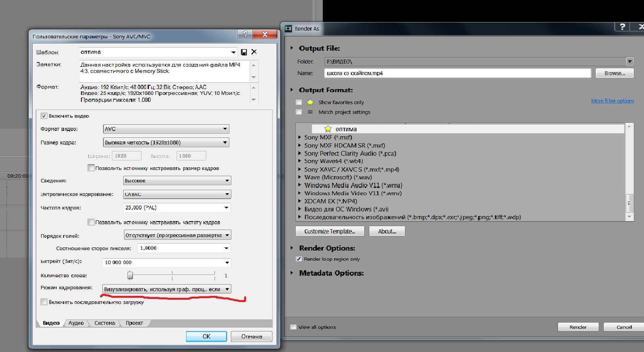This screenshot has height=352, width=644.
Task: Click the About... button
Action: pyautogui.click(x=387, y=231)
